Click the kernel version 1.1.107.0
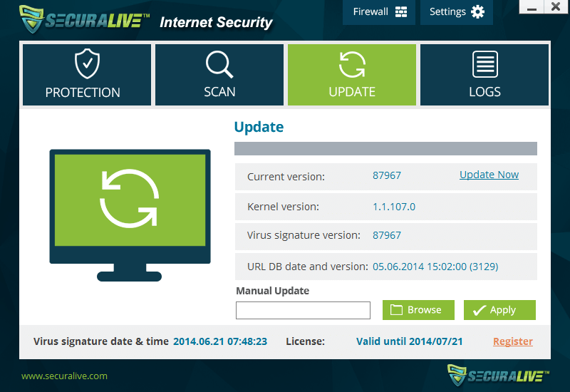This screenshot has height=392, width=570. (394, 207)
